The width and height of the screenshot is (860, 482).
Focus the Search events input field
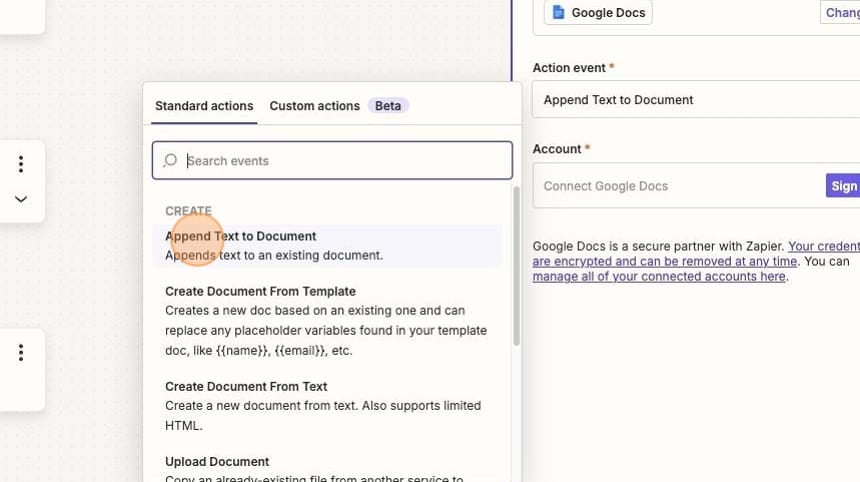tap(332, 160)
